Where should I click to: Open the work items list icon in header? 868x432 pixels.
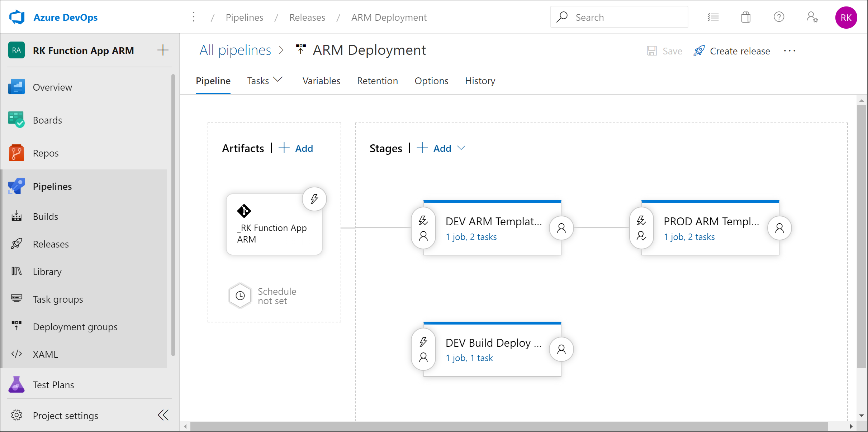(713, 17)
